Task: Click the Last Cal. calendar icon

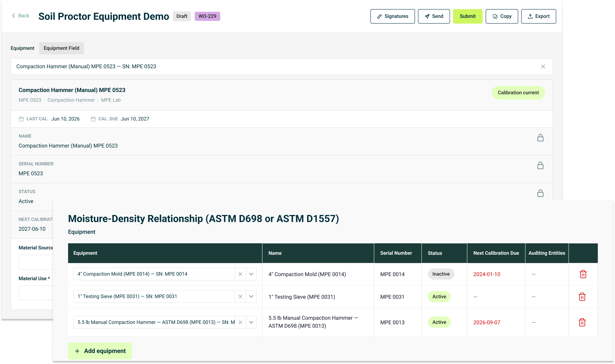Action: click(21, 119)
